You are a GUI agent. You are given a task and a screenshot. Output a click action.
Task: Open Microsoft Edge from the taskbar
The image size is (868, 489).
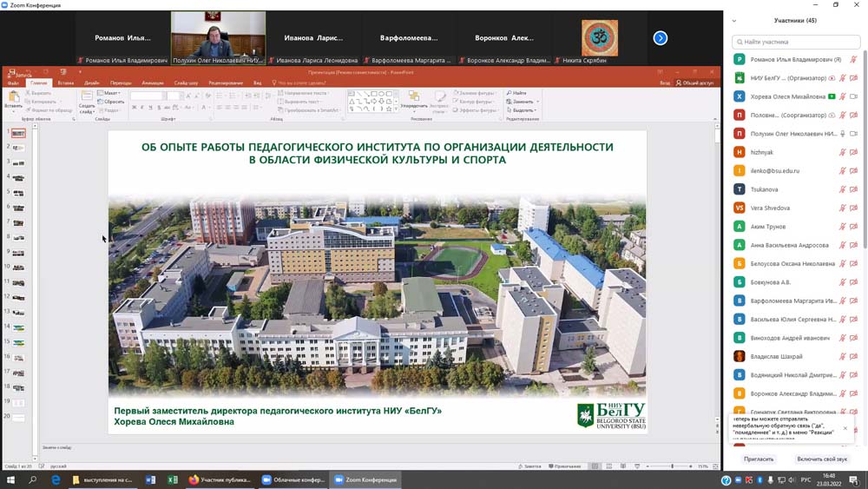coord(56,479)
